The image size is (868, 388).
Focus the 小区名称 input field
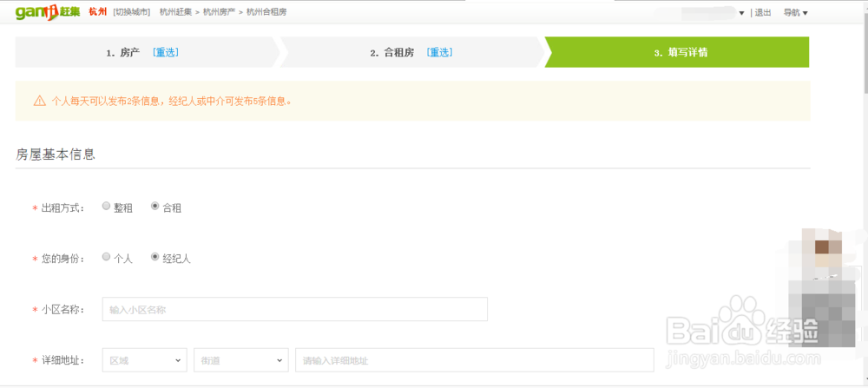pos(295,309)
